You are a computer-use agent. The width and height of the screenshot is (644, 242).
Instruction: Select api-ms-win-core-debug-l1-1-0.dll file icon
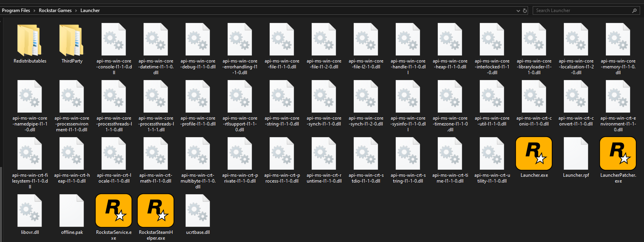[198, 39]
